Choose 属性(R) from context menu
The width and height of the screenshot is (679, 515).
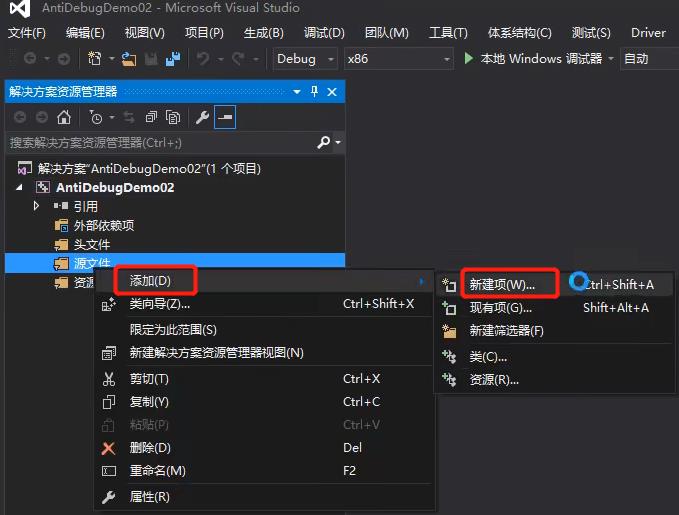[x=264, y=497]
